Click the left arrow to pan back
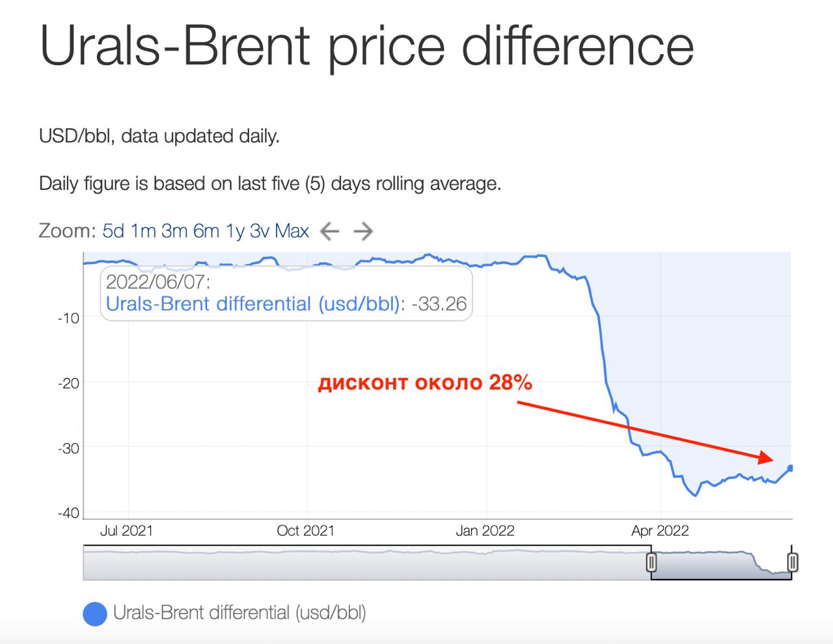Viewport: 833px width, 644px height. 330,231
